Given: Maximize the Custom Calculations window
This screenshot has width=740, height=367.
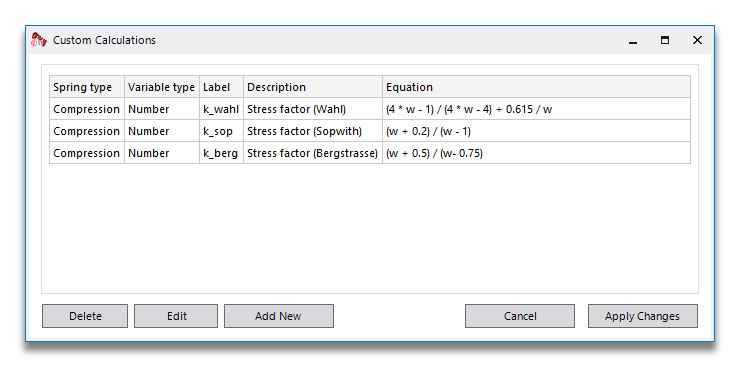Looking at the screenshot, I should coord(665,41).
